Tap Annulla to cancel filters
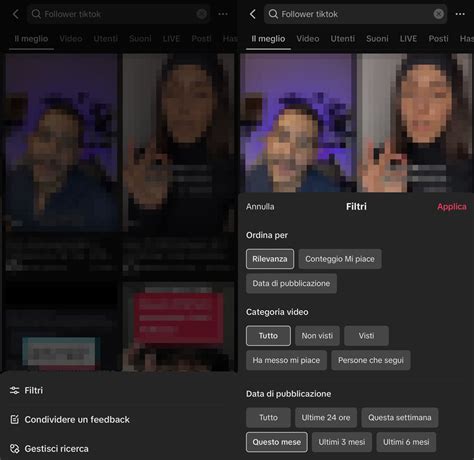This screenshot has height=460, width=474. tap(260, 206)
